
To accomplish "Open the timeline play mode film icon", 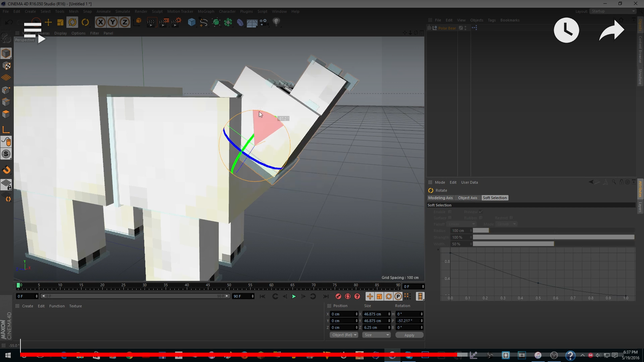I will coord(420,296).
